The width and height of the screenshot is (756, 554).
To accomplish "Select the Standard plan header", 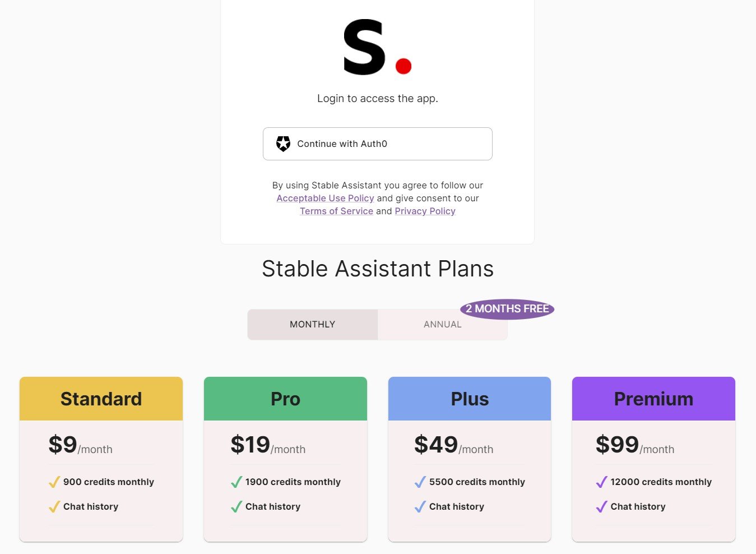I will [x=101, y=399].
